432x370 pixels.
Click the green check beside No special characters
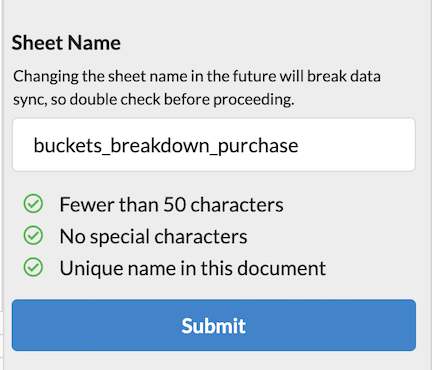pyautogui.click(x=33, y=235)
